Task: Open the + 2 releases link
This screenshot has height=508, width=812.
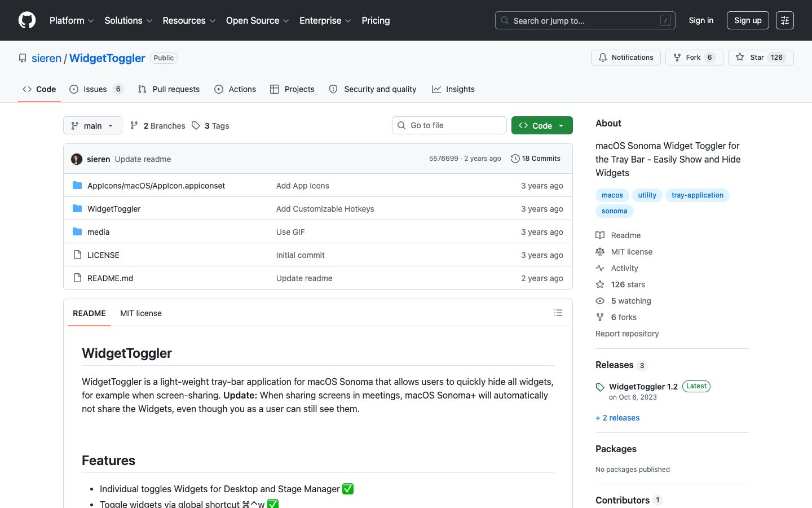Action: pyautogui.click(x=617, y=418)
